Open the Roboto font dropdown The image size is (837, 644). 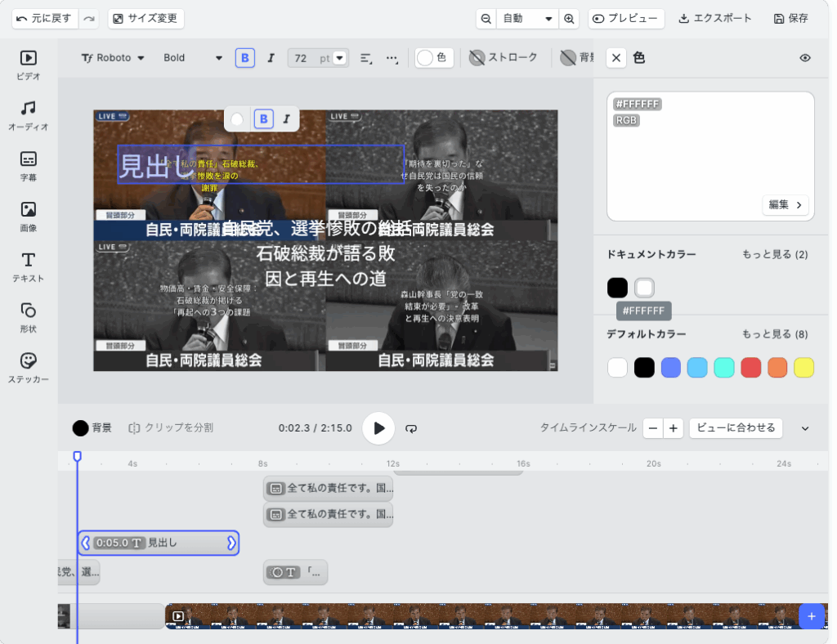tap(113, 58)
